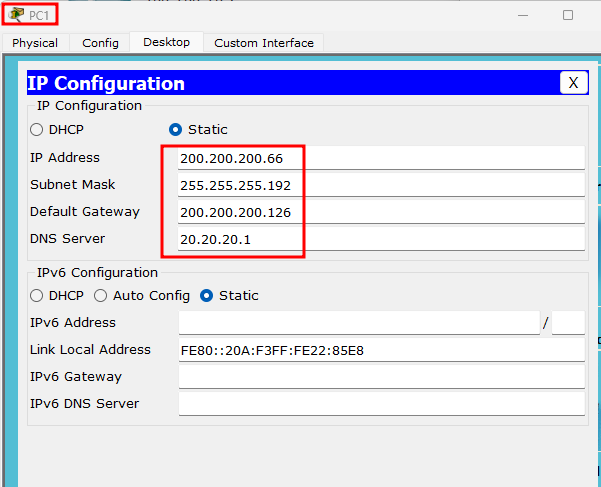Click the Default Gateway label

85,212
